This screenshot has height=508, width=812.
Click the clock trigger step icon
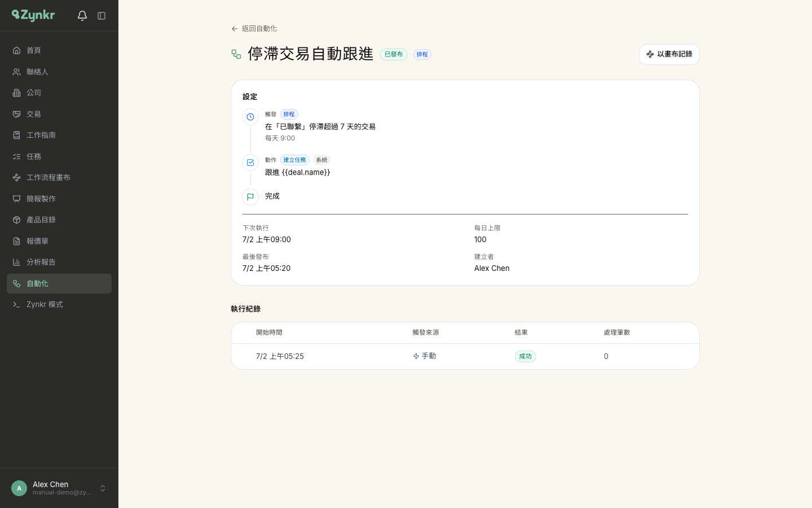tap(250, 117)
